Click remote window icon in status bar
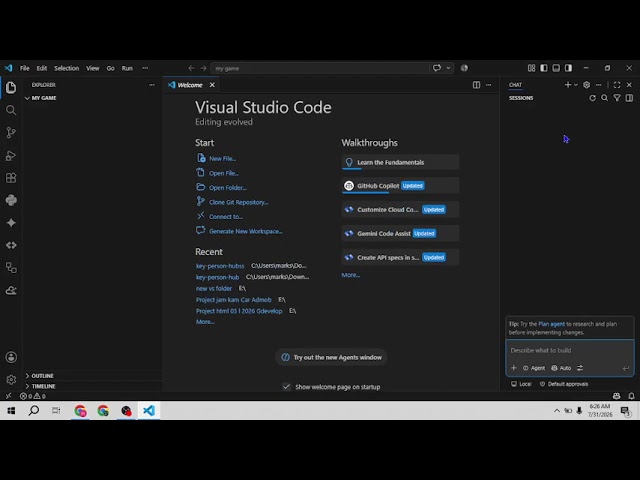 tap(8, 396)
